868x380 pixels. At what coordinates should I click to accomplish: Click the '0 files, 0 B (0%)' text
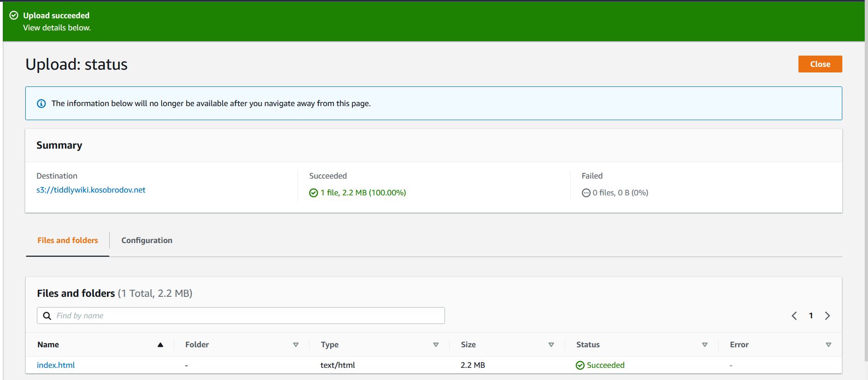(621, 193)
